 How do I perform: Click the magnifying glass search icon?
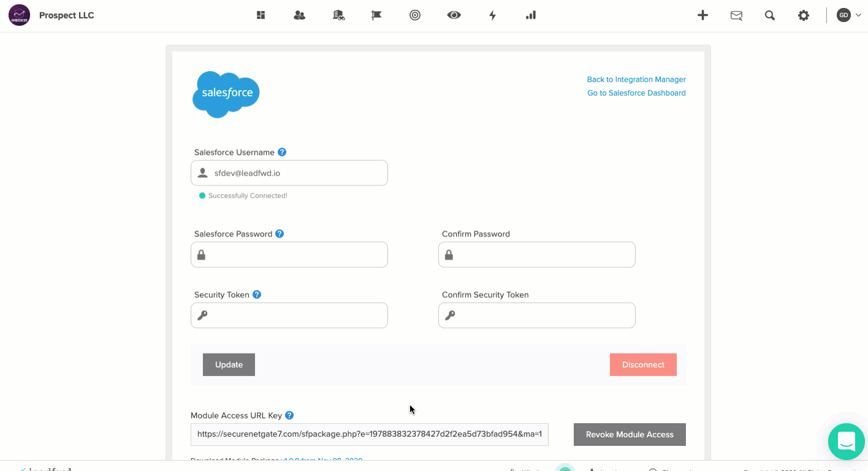tap(770, 15)
